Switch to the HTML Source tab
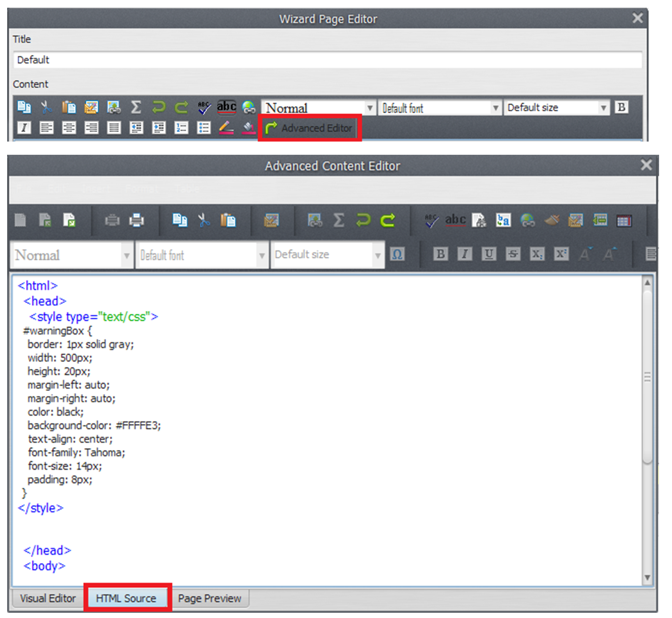This screenshot has width=672, height=618. coord(126,598)
